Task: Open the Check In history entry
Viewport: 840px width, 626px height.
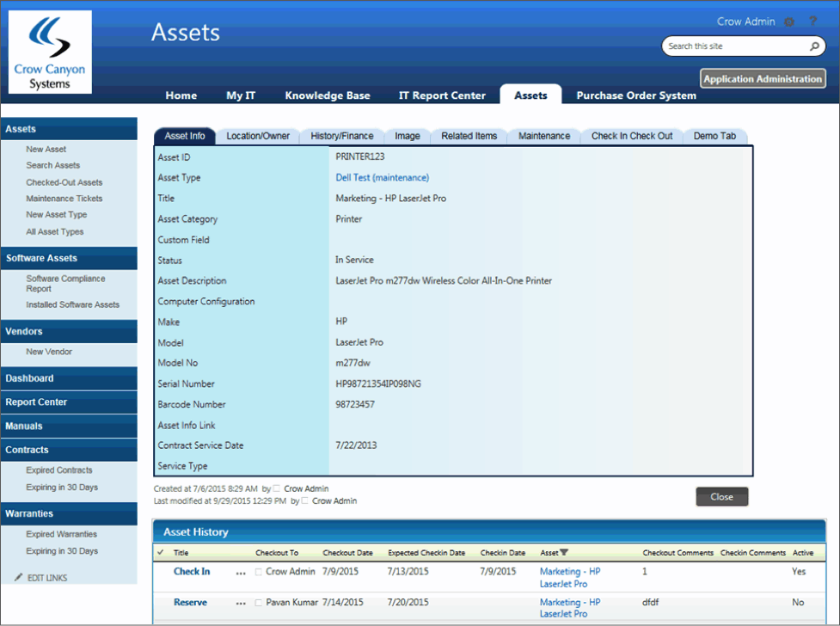Action: (192, 571)
